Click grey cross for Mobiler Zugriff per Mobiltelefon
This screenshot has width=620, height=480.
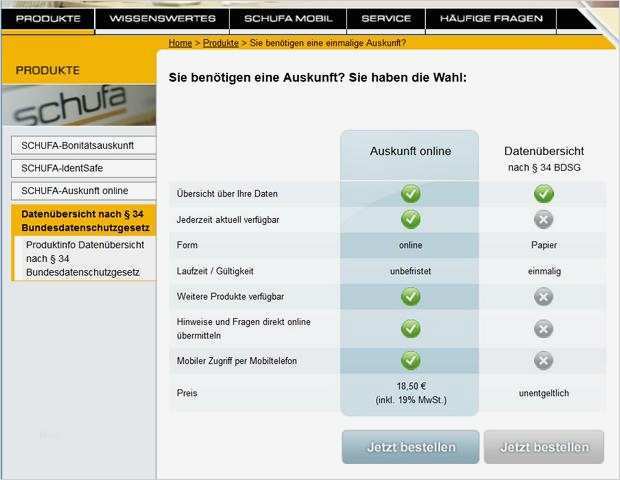[544, 361]
